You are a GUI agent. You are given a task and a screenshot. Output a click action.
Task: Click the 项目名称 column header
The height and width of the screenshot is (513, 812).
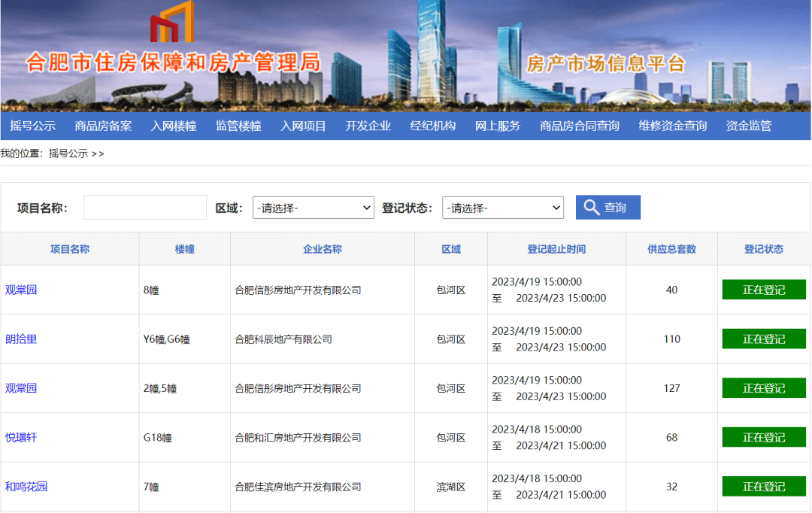[x=70, y=249]
